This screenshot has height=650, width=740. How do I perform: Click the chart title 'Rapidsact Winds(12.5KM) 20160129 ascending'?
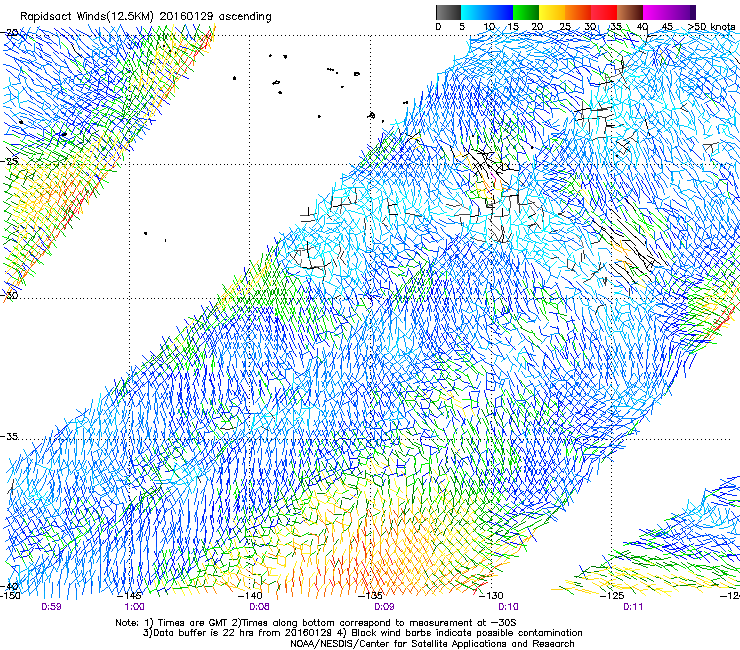[x=146, y=17]
